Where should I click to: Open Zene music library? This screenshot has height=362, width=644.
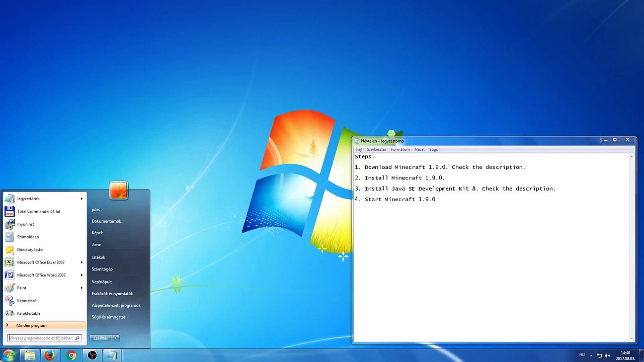click(96, 245)
